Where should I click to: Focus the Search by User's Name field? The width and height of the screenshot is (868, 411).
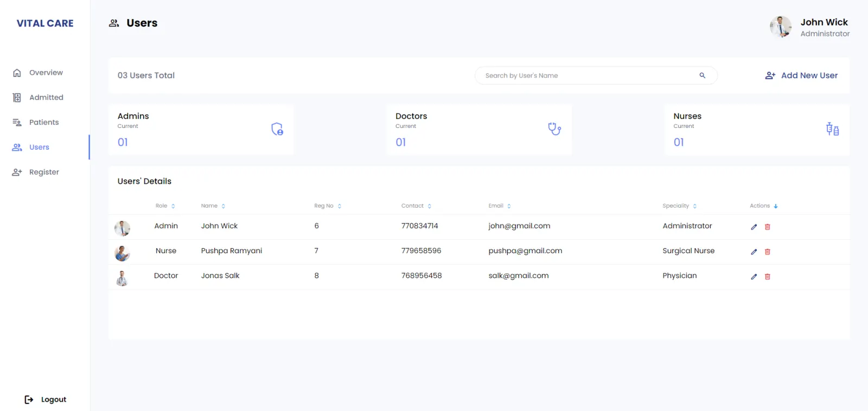click(x=596, y=75)
